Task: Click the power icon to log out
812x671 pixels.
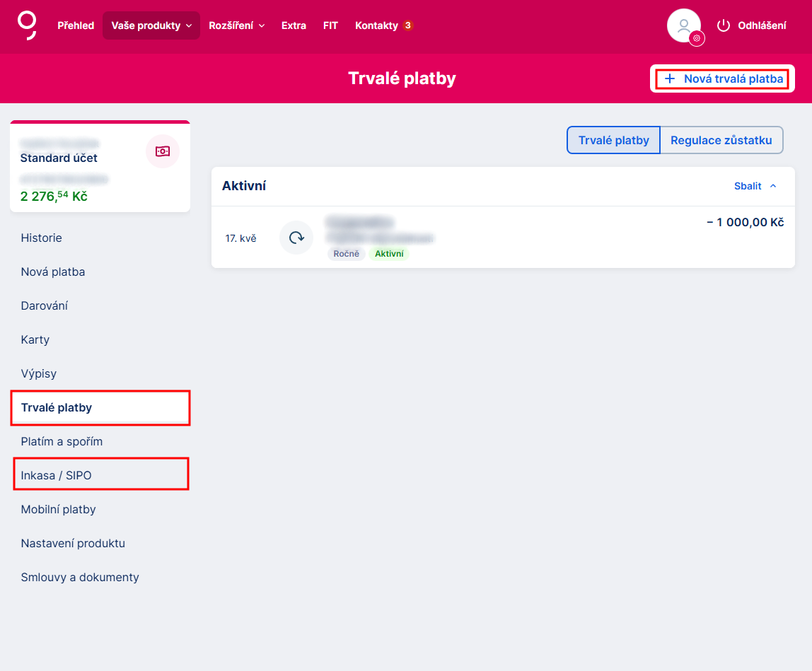Action: tap(724, 25)
